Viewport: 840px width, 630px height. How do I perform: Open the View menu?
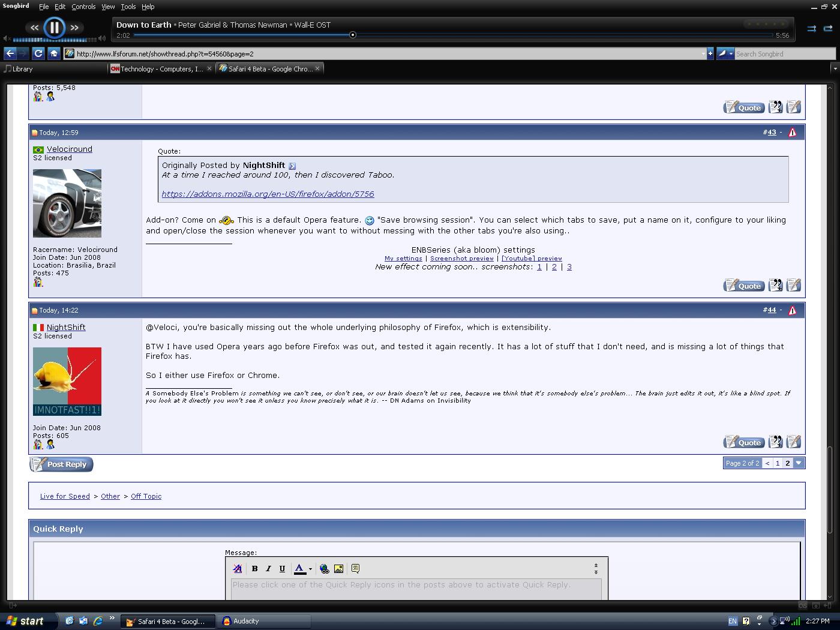108,7
